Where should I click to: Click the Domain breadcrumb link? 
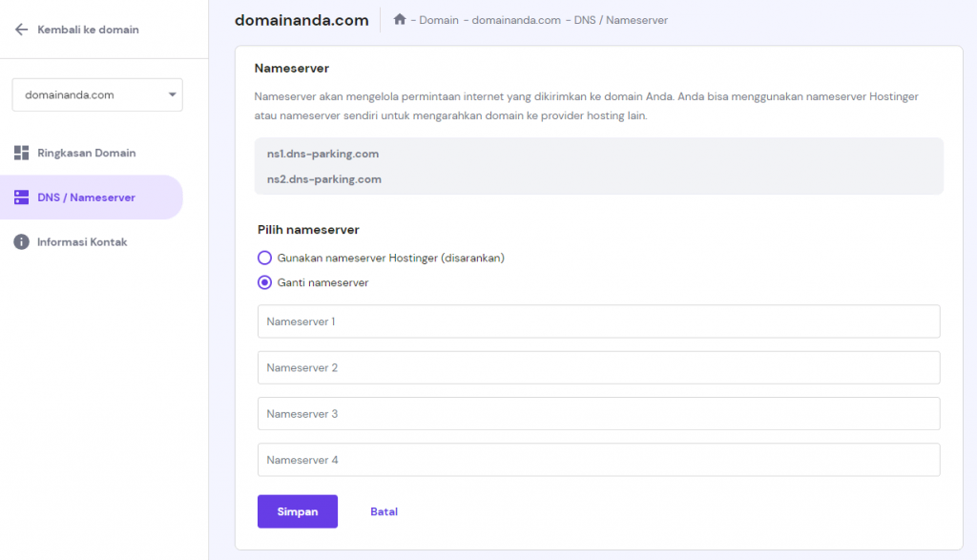coord(439,20)
